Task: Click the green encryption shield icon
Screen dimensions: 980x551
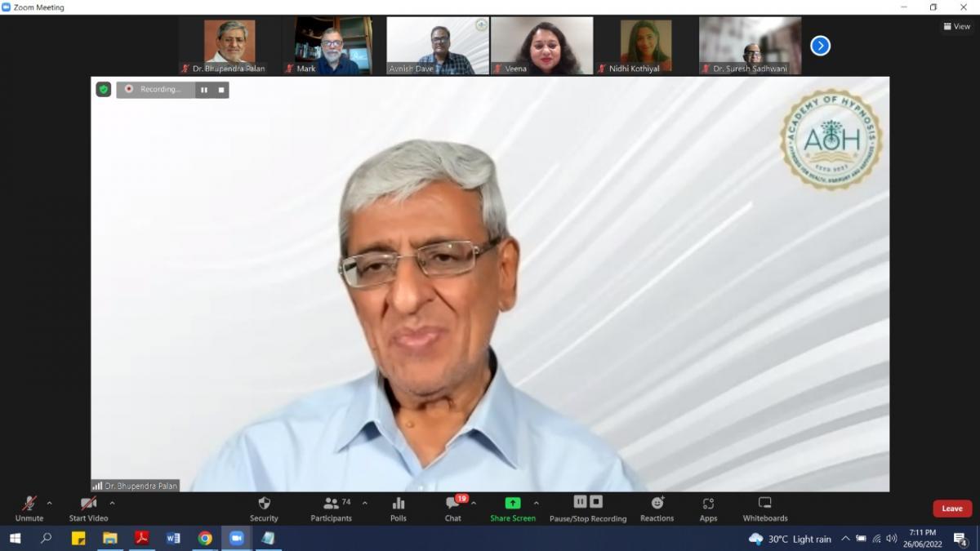Action: [104, 89]
